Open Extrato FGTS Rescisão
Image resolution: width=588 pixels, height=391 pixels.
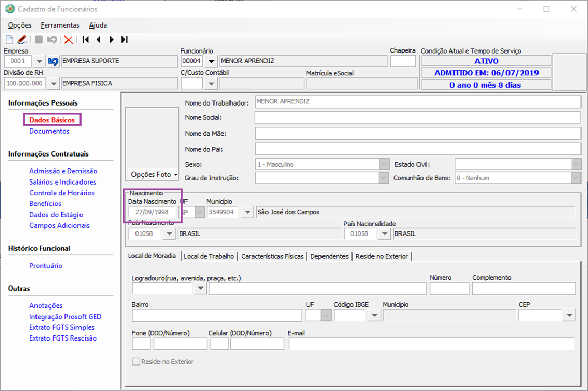(x=63, y=338)
